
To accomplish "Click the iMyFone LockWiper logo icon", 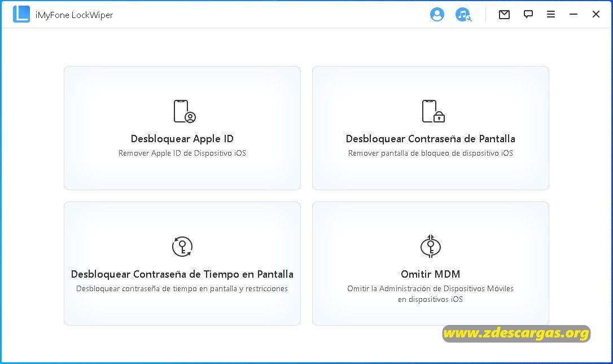I will coord(21,14).
